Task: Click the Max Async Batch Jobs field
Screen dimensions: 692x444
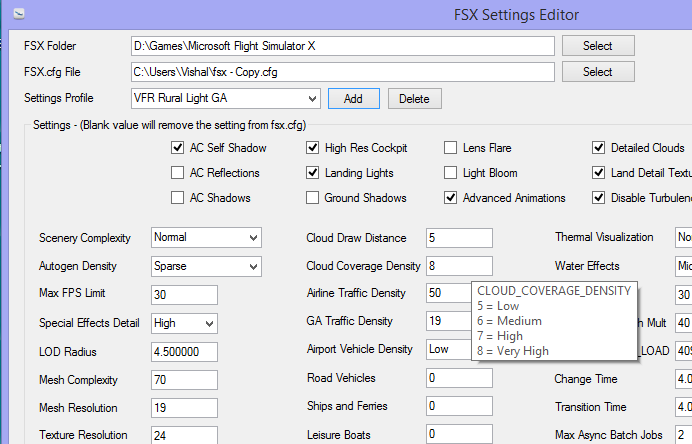Action: click(x=684, y=434)
